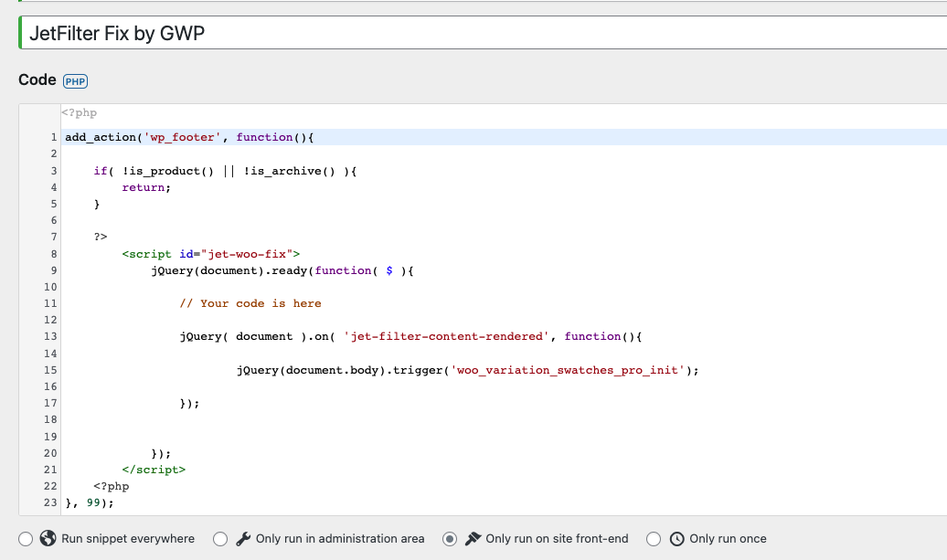Viewport: 947px width, 560px height.
Task: Click the comment '// Your code is here'
Action: tap(250, 303)
